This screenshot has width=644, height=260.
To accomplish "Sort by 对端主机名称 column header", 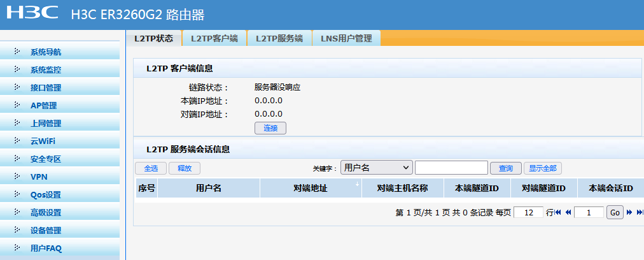I will [402, 189].
